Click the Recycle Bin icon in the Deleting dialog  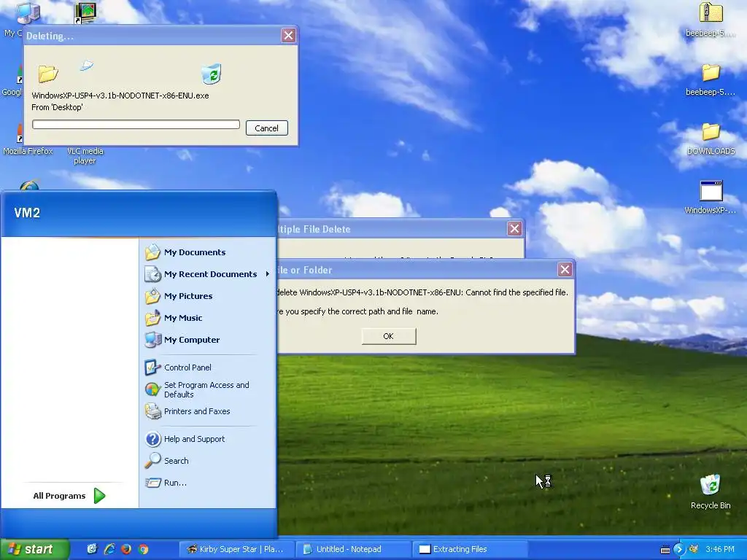(x=212, y=74)
